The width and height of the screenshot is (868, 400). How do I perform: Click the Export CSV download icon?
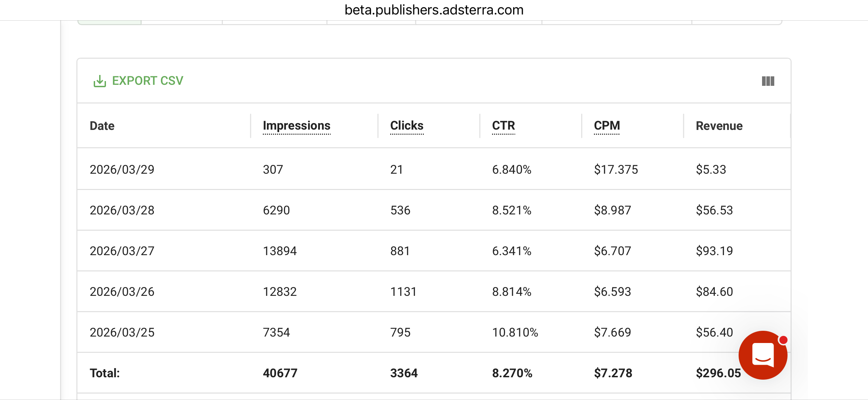(100, 81)
